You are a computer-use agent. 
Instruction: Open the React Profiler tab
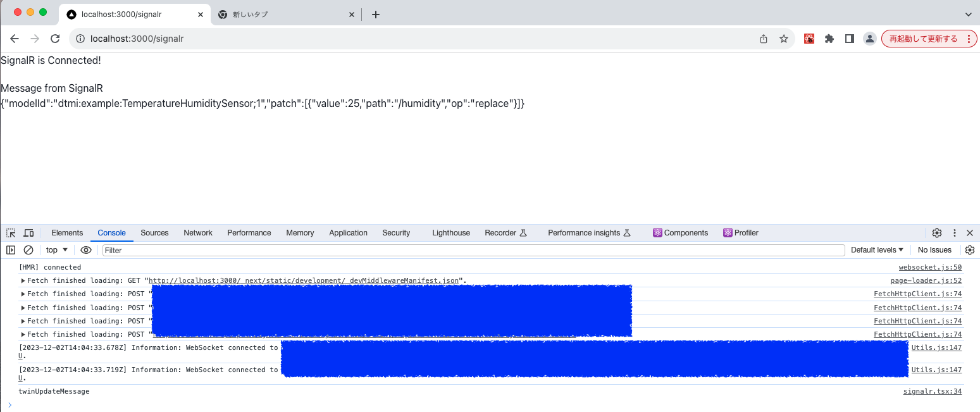741,233
